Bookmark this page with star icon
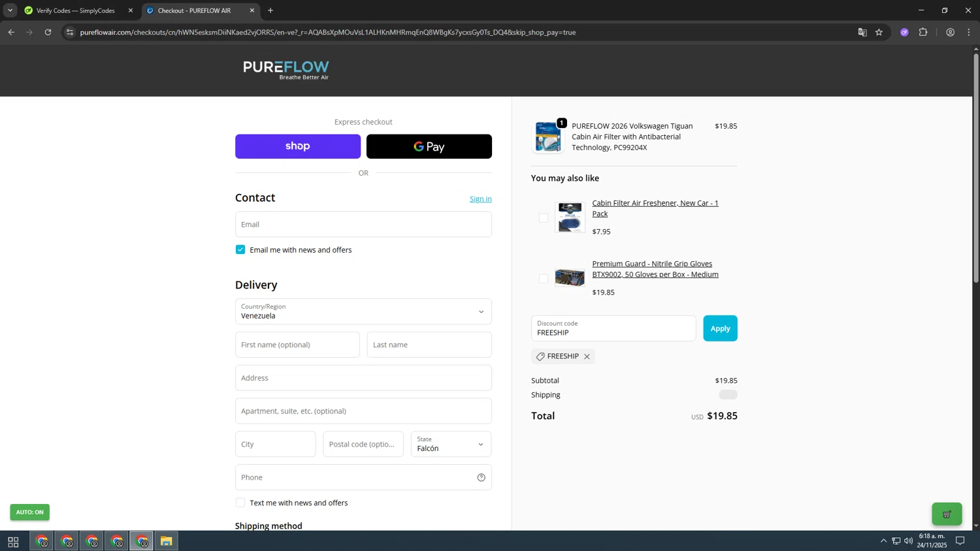Viewport: 980px width, 551px height. [x=879, y=32]
